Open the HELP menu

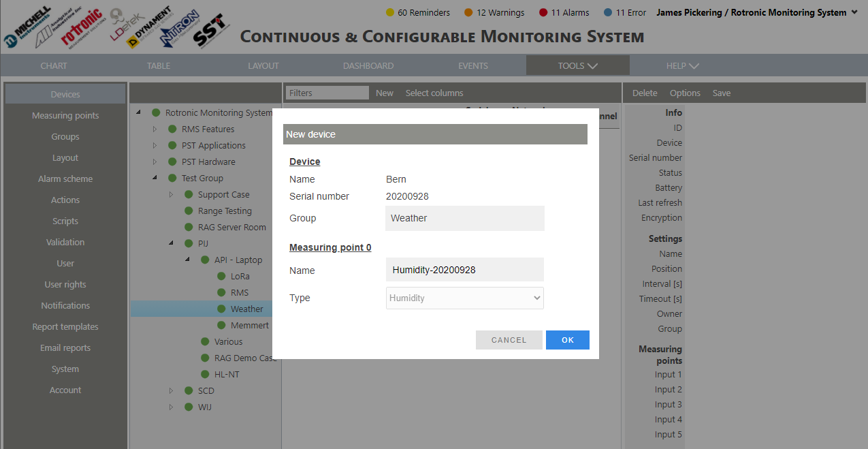pos(682,65)
